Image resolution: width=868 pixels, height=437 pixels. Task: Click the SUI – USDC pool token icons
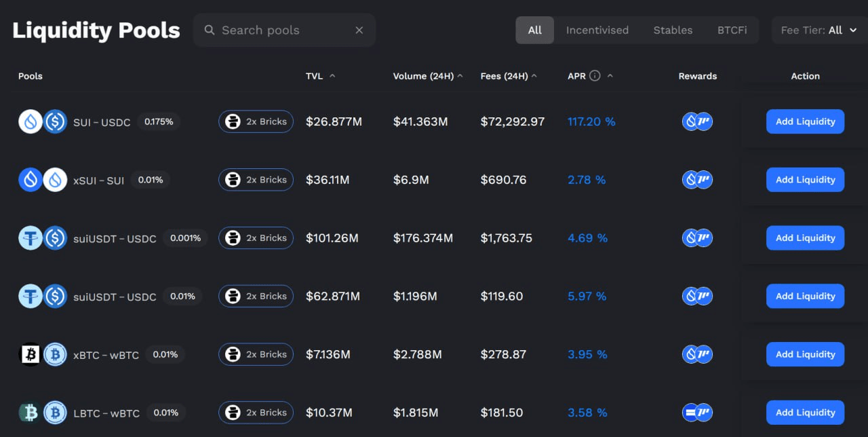(42, 122)
